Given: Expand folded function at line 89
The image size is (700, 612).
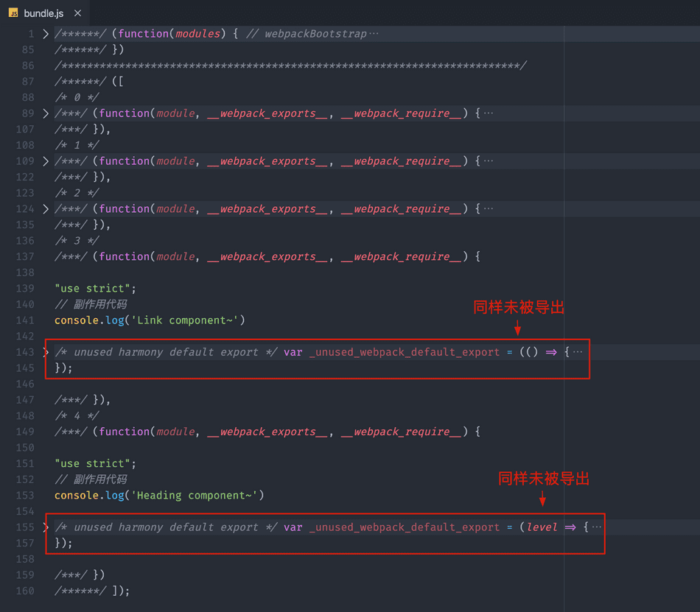Looking at the screenshot, I should [x=46, y=113].
